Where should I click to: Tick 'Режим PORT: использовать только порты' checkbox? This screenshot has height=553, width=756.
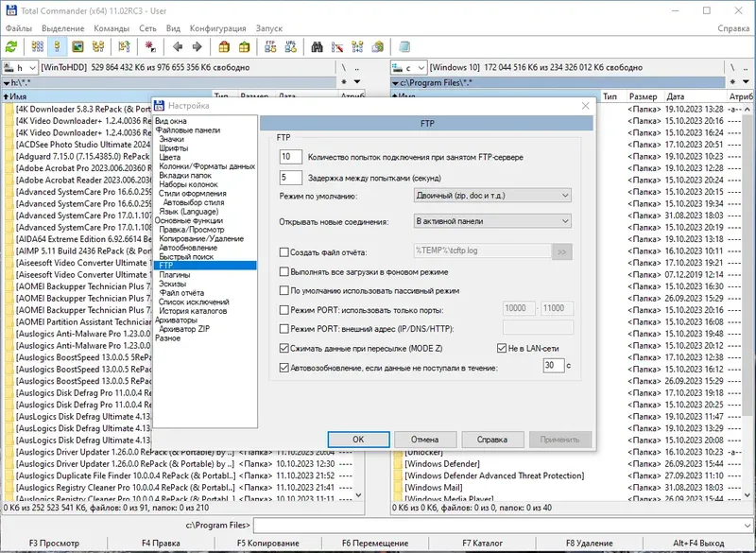pos(284,310)
